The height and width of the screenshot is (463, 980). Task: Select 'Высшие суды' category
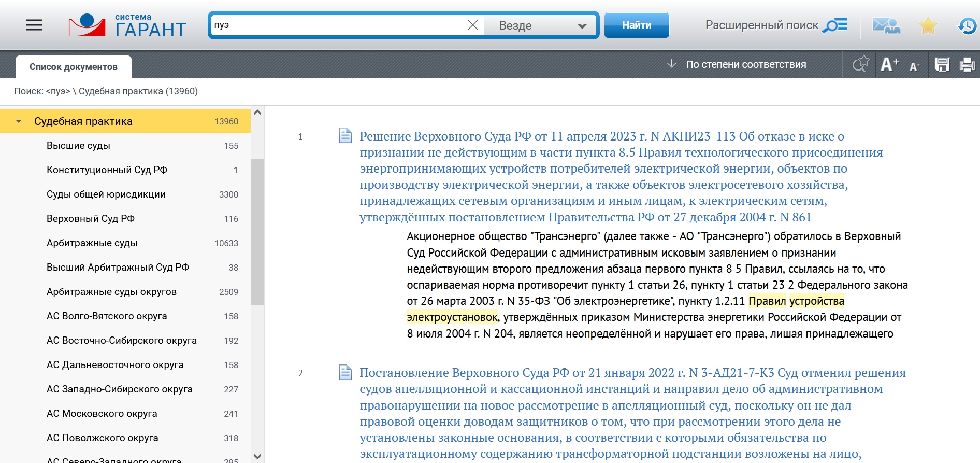[125, 146]
